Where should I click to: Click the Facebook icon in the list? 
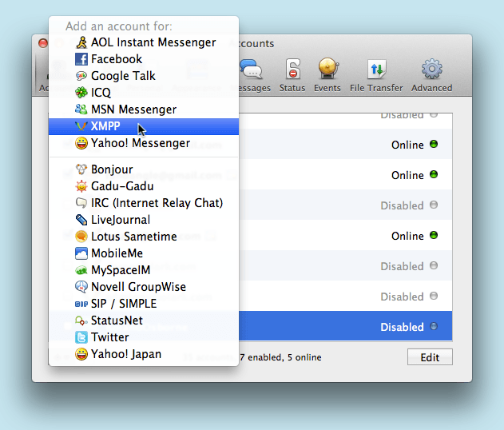81,59
